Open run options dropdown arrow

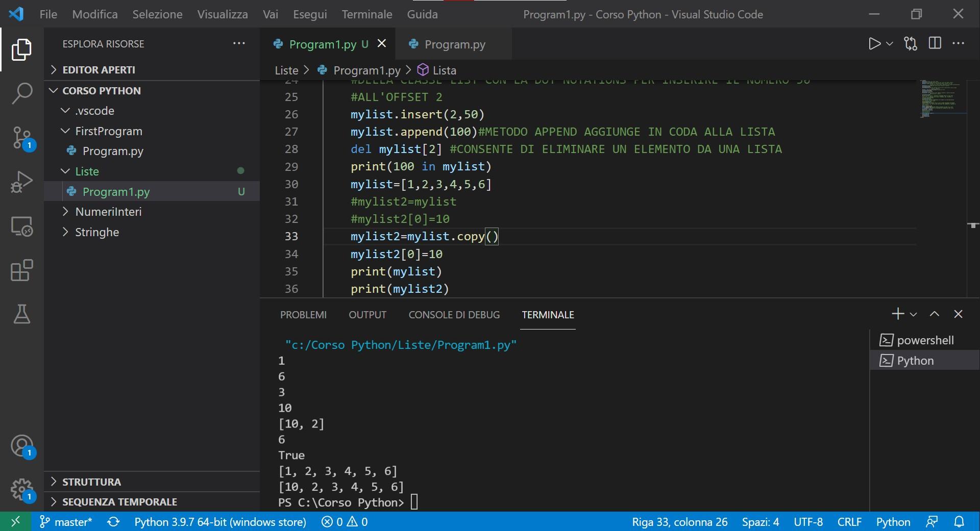(890, 44)
